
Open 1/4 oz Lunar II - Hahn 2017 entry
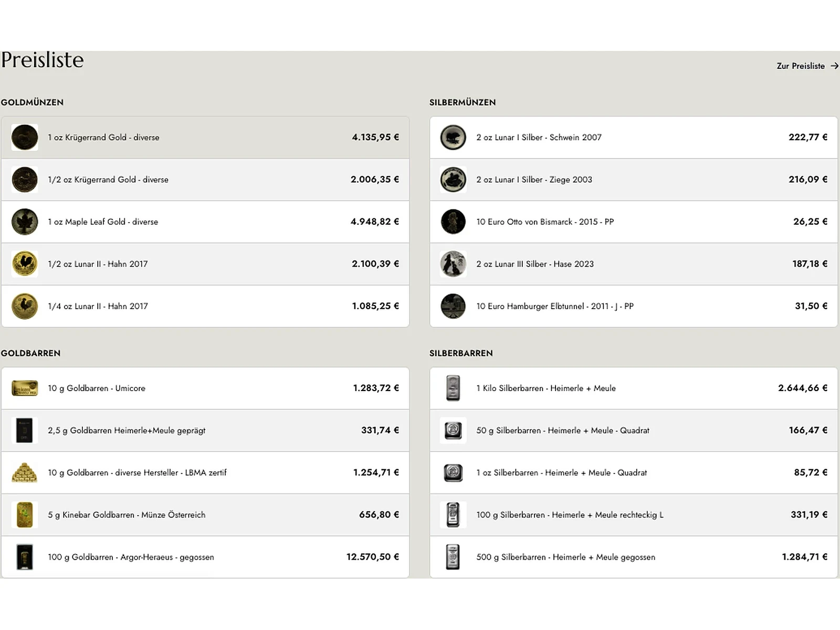[x=205, y=306]
